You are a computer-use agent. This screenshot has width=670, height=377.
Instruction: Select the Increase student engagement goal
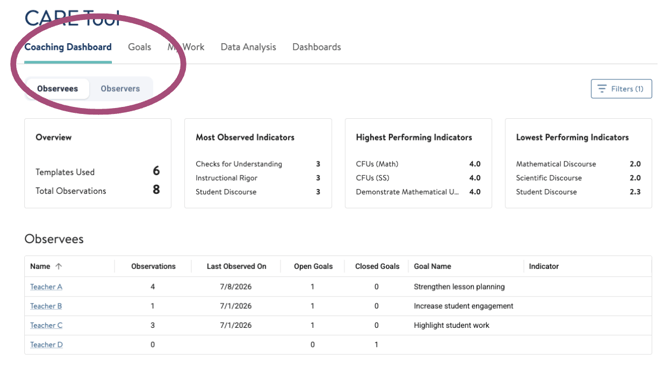[x=463, y=306]
